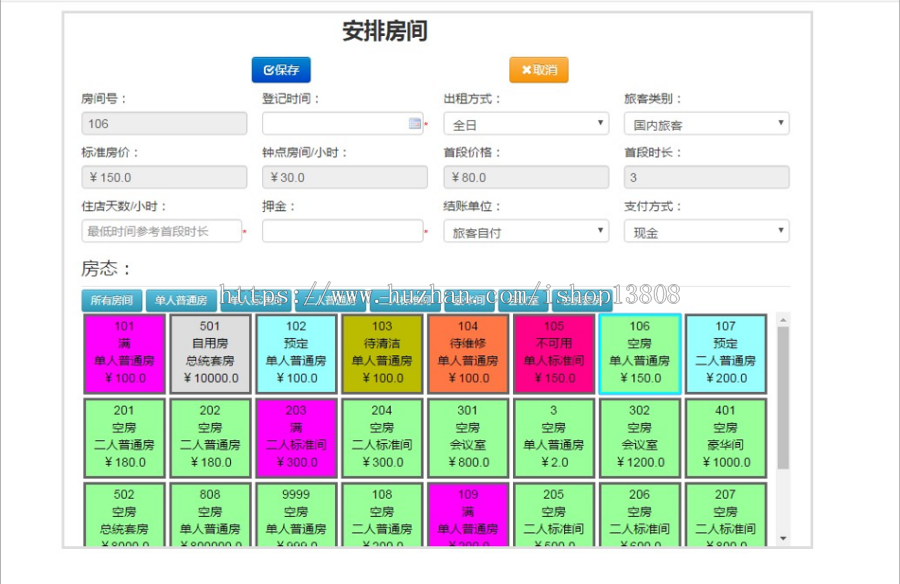This screenshot has width=900, height=584.
Task: Select room card 109 满
Action: pos(468,515)
